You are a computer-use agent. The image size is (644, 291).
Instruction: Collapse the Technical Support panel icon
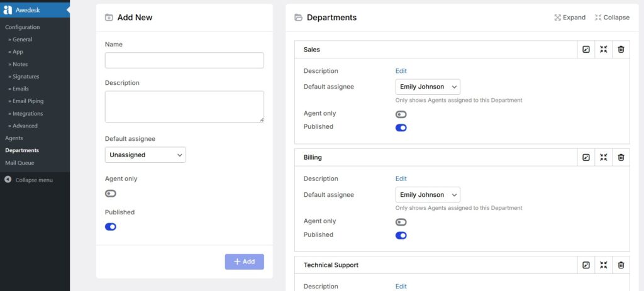[603, 265]
